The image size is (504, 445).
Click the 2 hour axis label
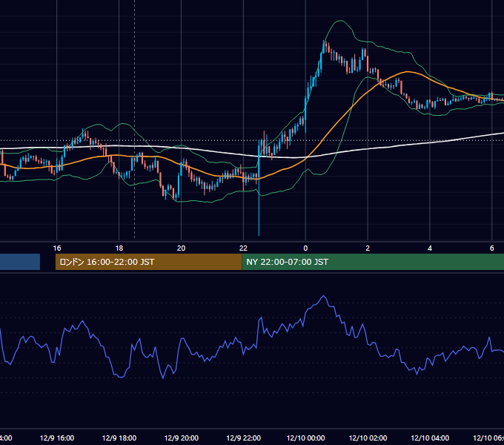(x=368, y=248)
